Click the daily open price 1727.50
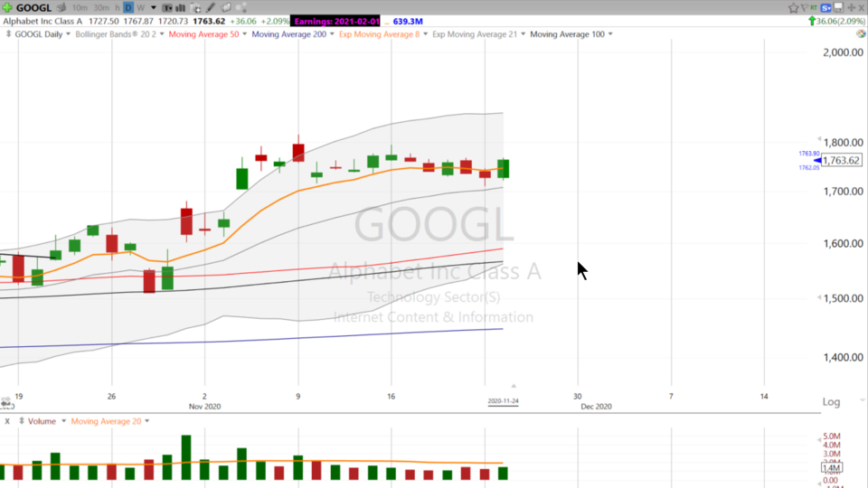This screenshot has width=868, height=488. pyautogui.click(x=103, y=21)
